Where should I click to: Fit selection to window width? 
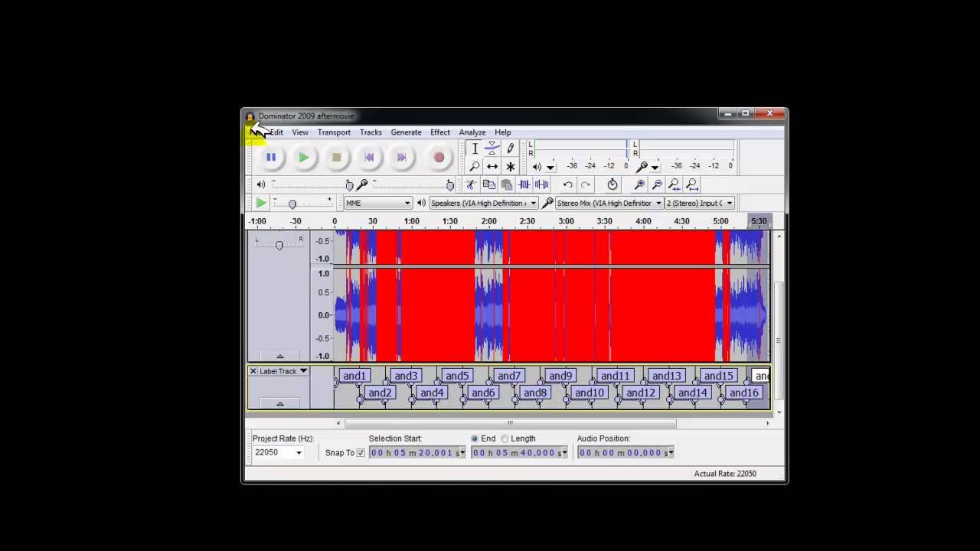(674, 184)
